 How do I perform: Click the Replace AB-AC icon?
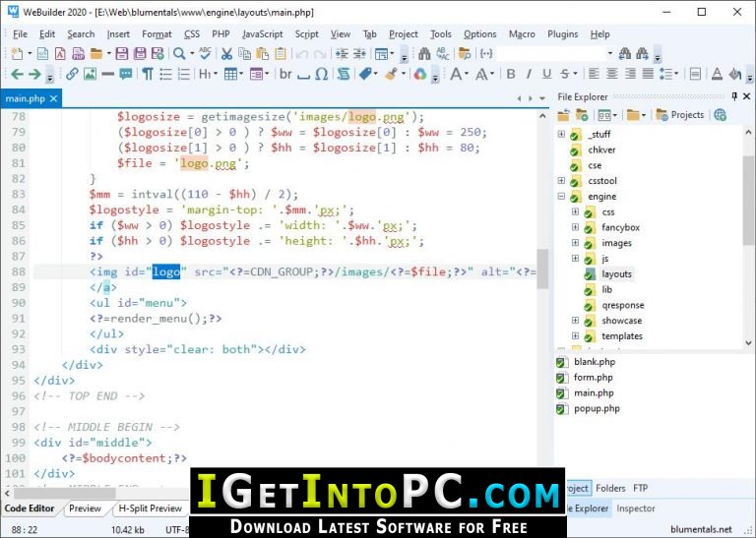point(442,53)
